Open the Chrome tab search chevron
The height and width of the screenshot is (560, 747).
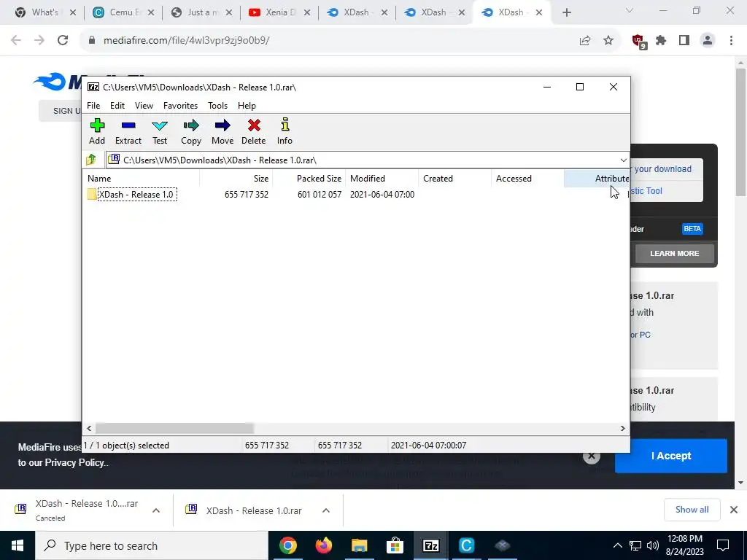coord(630,10)
